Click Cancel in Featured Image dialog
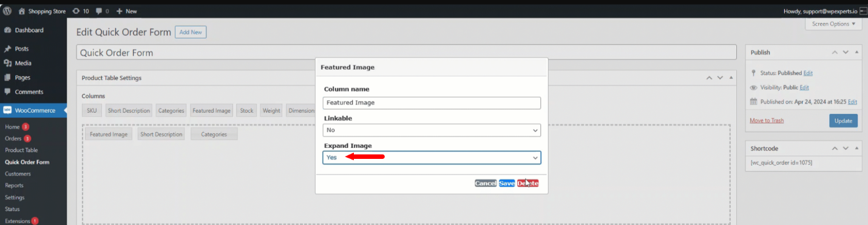The width and height of the screenshot is (868, 225). tap(486, 183)
